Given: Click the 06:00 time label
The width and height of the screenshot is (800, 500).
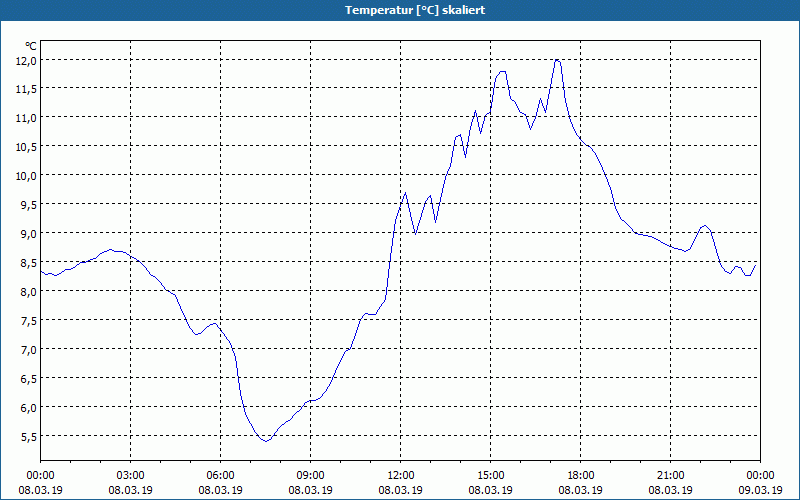Looking at the screenshot, I should (x=220, y=476).
